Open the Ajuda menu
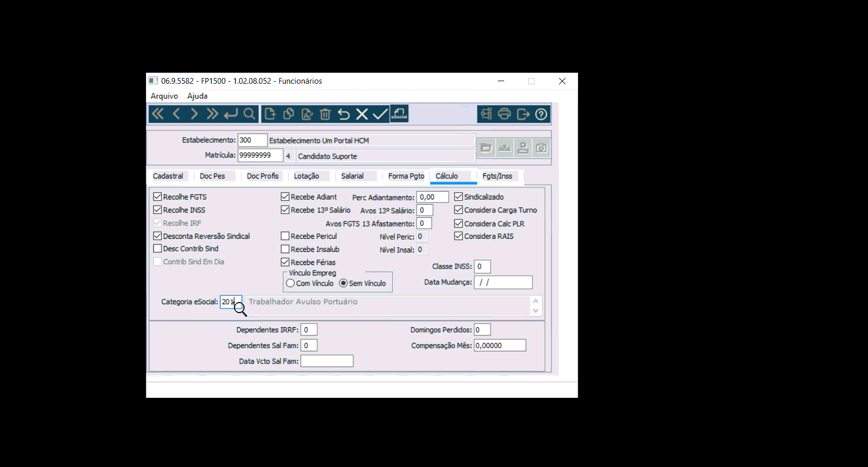Screen dimensions: 868x467 pos(197,96)
